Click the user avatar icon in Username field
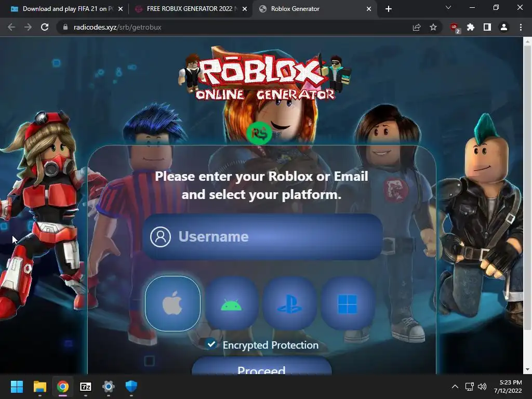 161,236
